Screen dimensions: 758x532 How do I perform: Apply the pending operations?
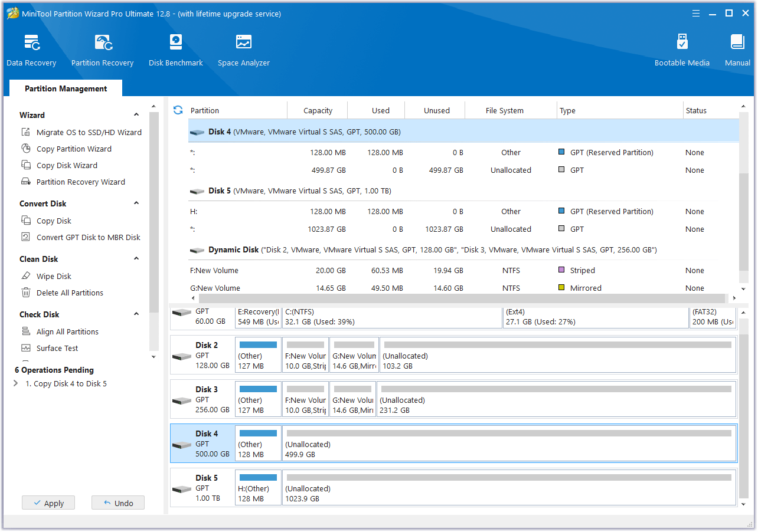coord(48,503)
